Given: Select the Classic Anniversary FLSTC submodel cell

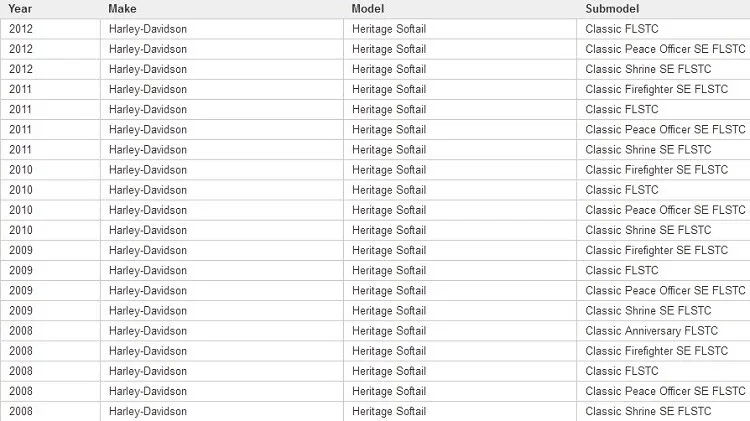Looking at the screenshot, I should pyautogui.click(x=651, y=331).
